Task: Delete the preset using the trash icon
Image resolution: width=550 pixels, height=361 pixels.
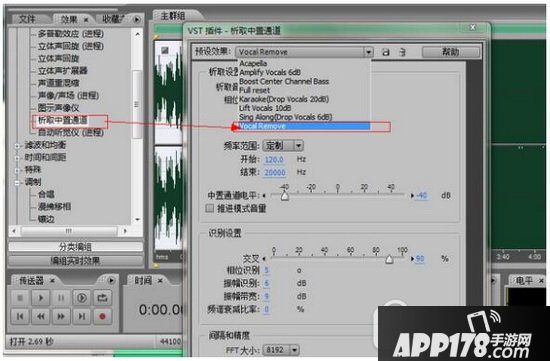Action: 403,52
